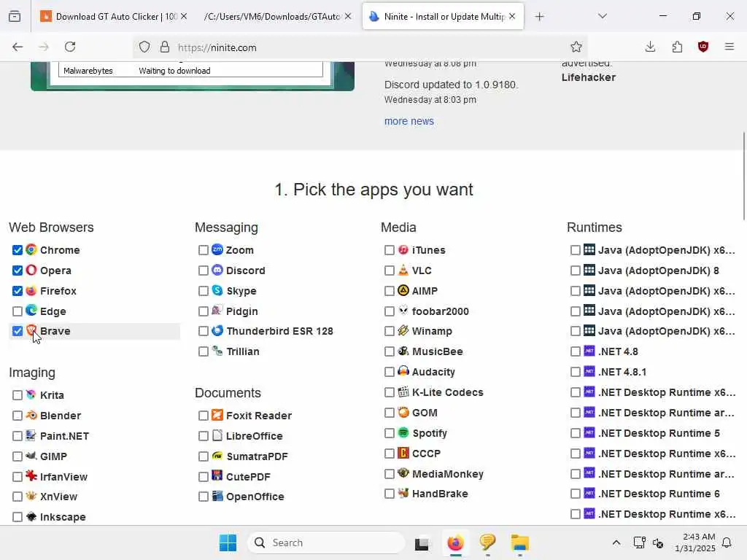
Task: Click the .NET 4.8 icon
Action: (589, 351)
